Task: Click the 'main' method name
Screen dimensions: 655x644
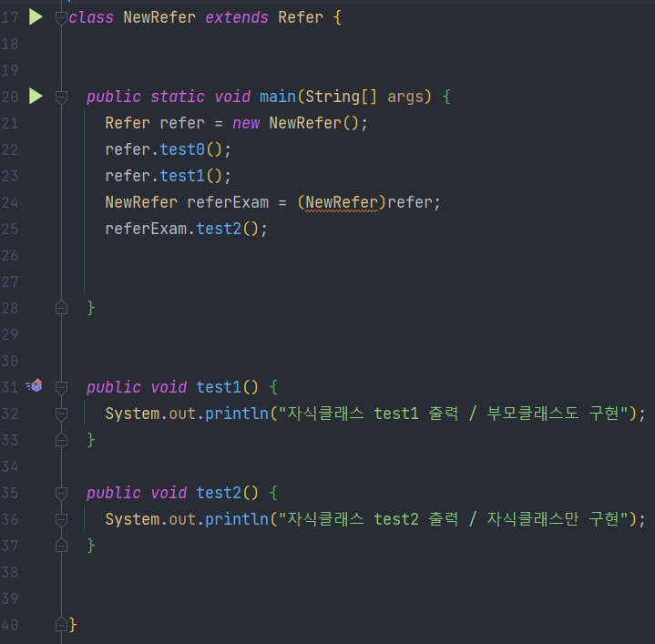Action: (278, 97)
